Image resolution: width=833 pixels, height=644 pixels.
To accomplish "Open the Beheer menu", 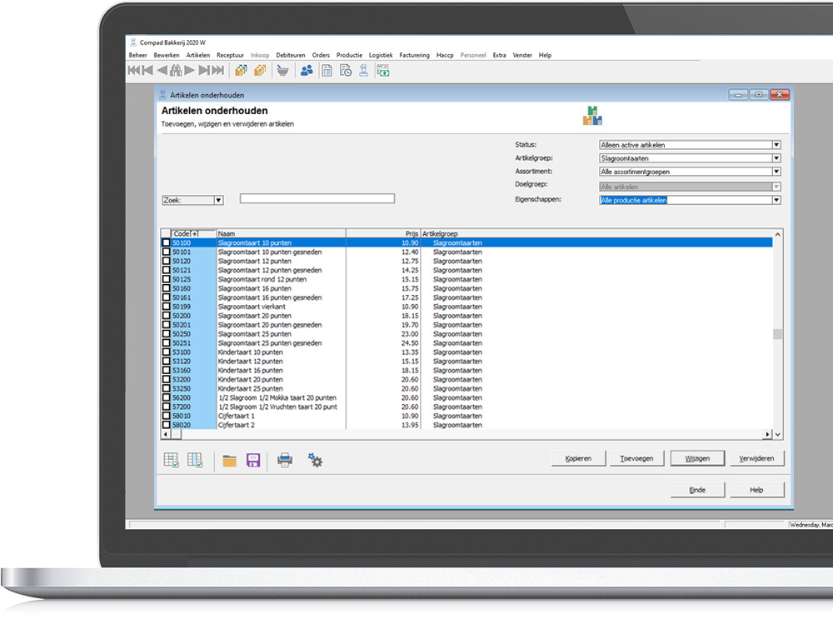I will [x=137, y=55].
